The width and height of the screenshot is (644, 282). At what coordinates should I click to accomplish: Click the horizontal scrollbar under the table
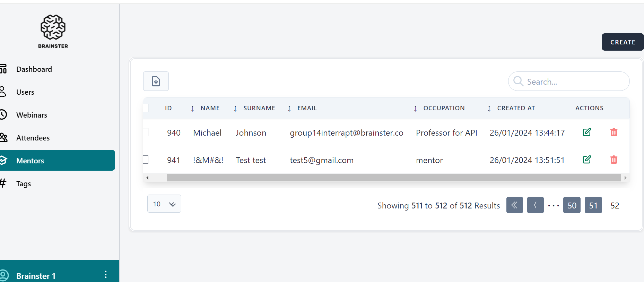click(x=393, y=178)
